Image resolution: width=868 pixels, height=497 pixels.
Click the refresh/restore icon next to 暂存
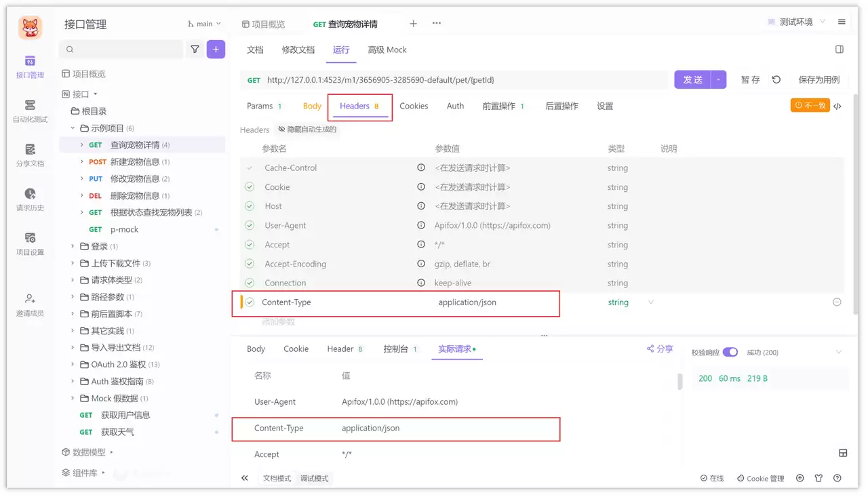point(776,79)
